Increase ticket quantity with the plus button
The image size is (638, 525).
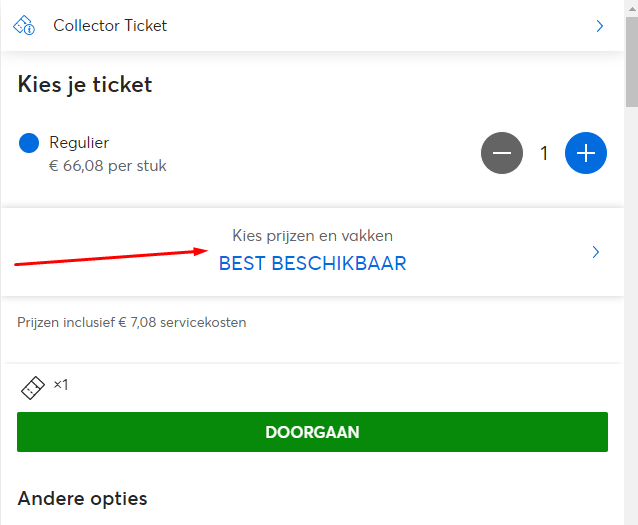click(x=586, y=153)
